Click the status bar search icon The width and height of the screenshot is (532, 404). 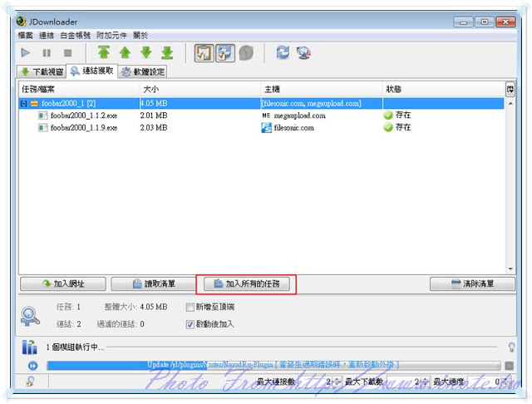[x=30, y=382]
